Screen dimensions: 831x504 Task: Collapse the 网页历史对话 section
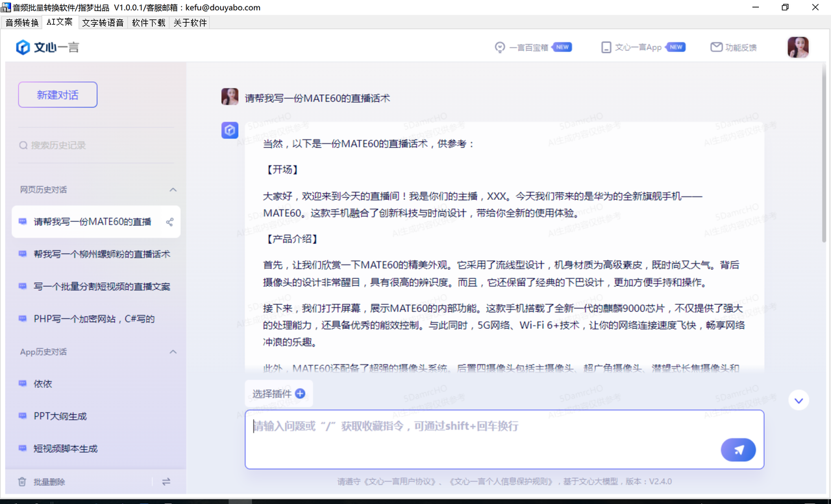pos(173,190)
